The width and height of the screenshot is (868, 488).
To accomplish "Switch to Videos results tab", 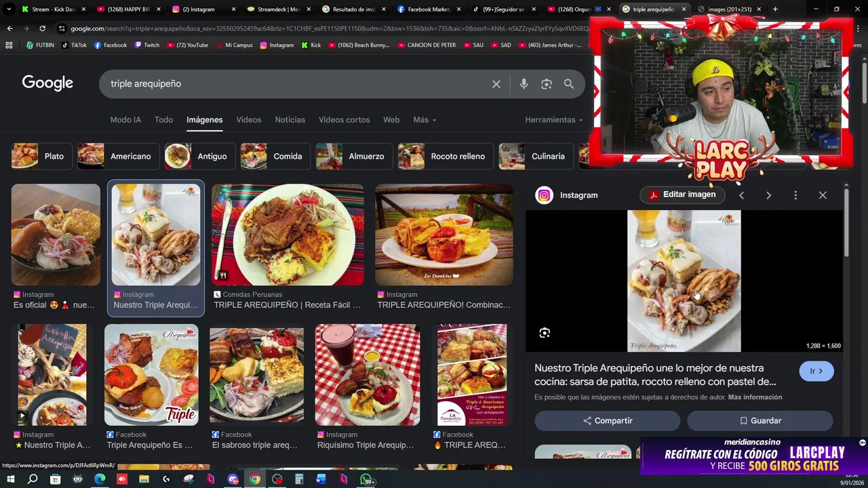I will point(248,120).
